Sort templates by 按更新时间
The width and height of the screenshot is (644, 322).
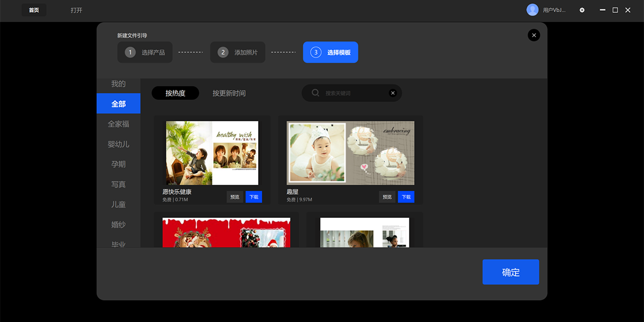(x=229, y=93)
